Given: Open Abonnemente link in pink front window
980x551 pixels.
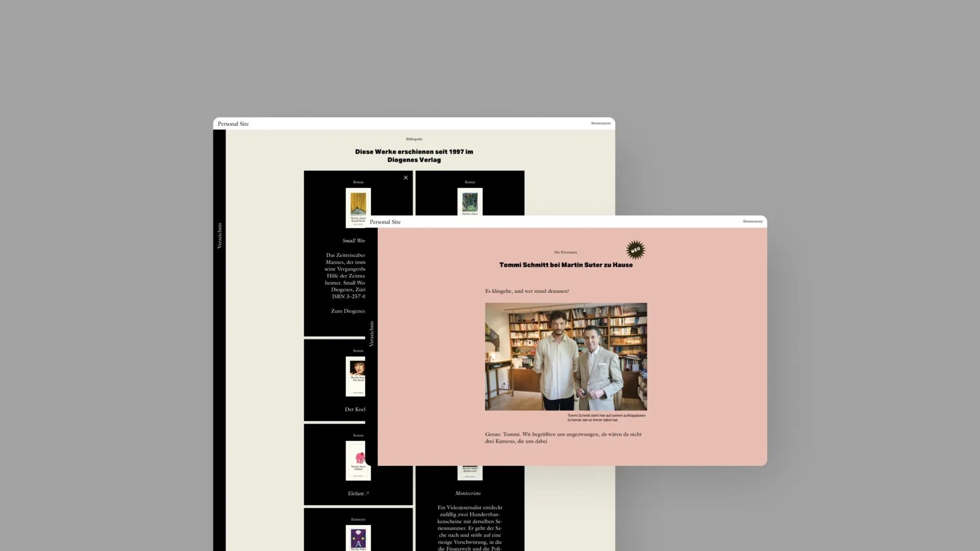Looking at the screenshot, I should 752,221.
